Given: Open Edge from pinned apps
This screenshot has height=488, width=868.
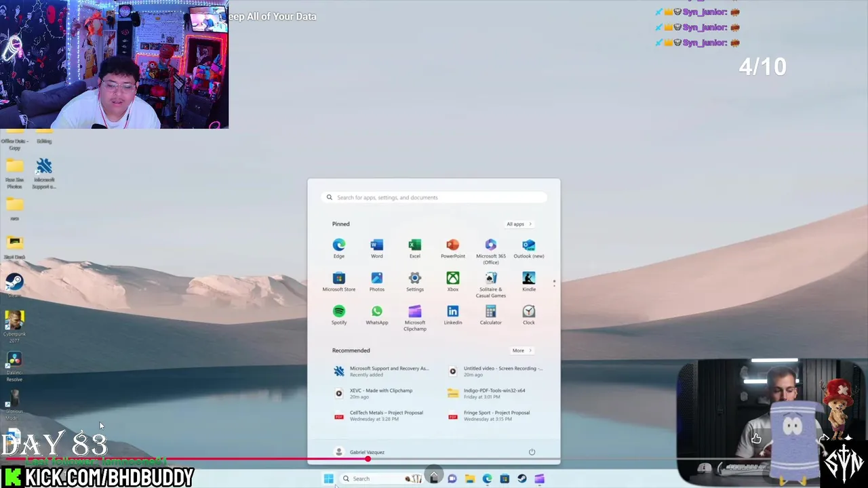Looking at the screenshot, I should coord(339,248).
